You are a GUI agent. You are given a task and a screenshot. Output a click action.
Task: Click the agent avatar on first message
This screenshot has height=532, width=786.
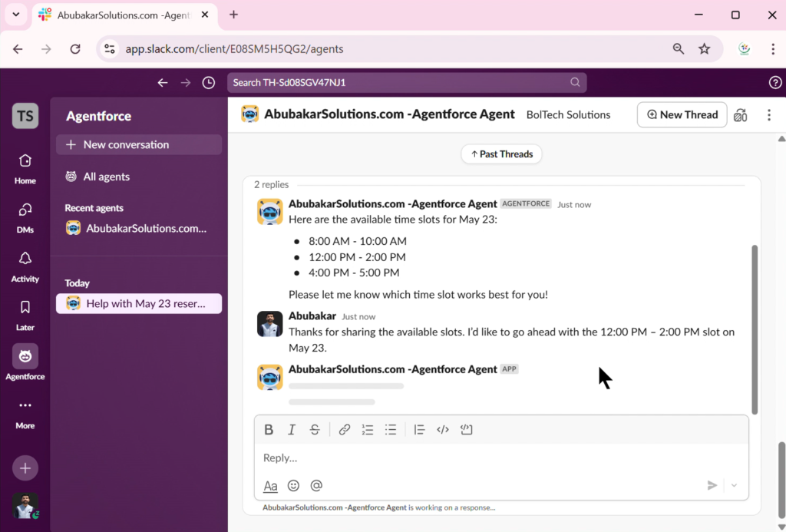(269, 212)
